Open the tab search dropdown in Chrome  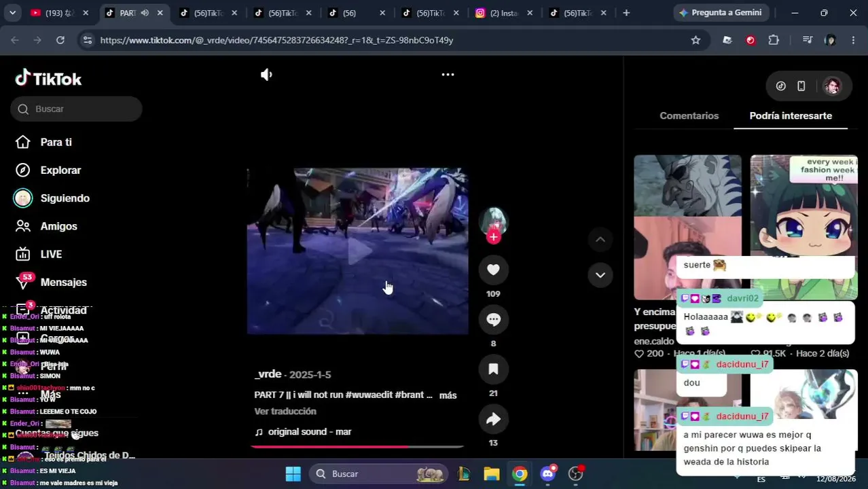pyautogui.click(x=12, y=12)
